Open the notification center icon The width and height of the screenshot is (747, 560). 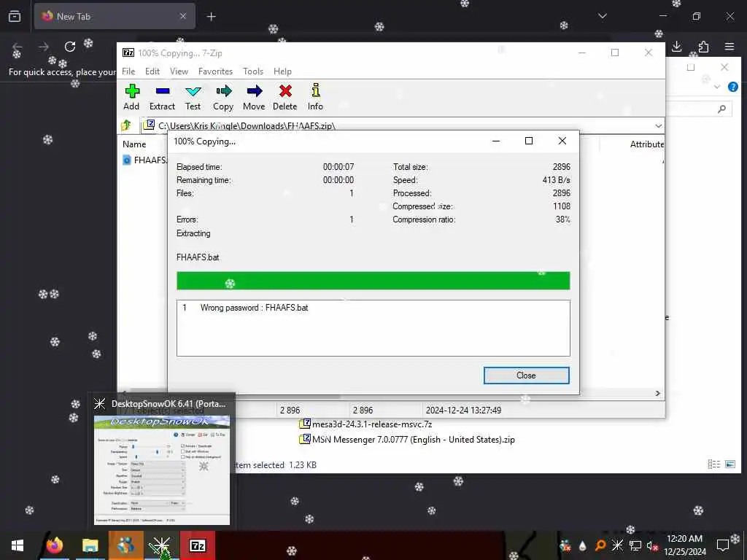click(723, 545)
